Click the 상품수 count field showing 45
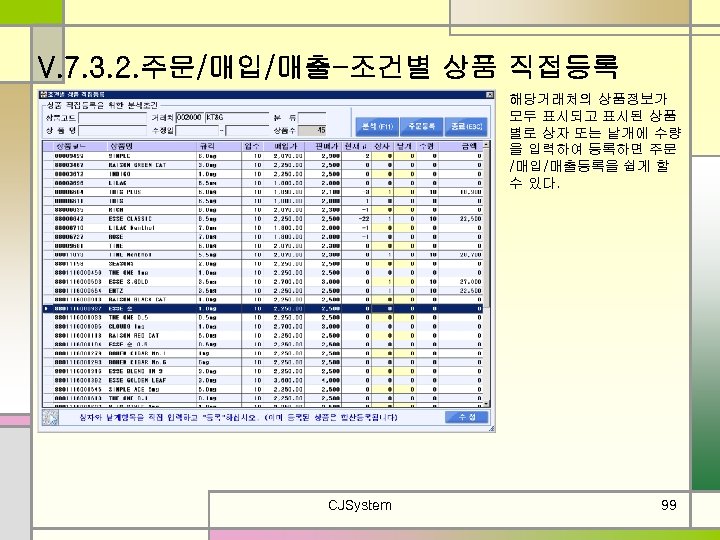This screenshot has height=540, width=720. point(312,131)
